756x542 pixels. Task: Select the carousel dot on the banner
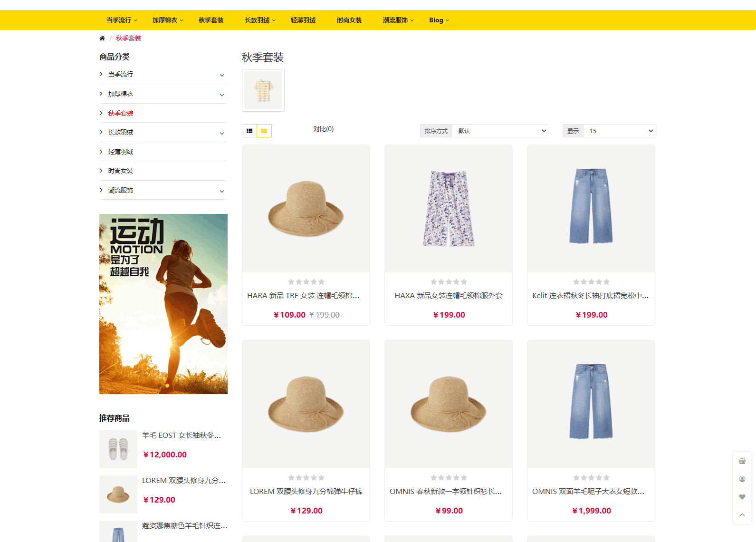click(167, 386)
